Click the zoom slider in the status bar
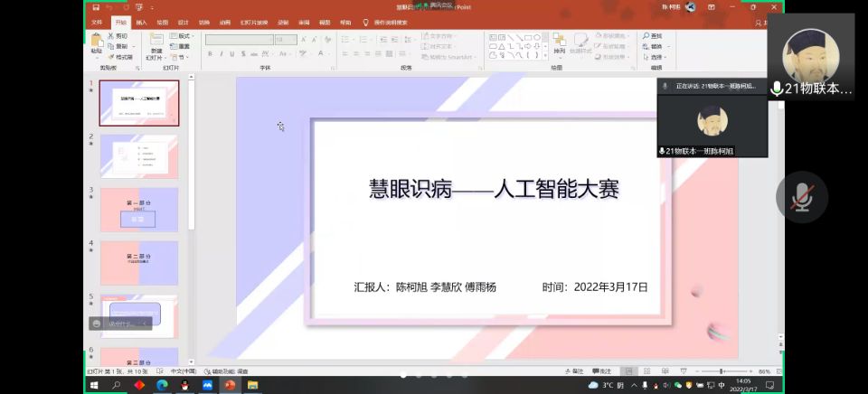Image resolution: width=868 pixels, height=394 pixels. click(x=722, y=371)
